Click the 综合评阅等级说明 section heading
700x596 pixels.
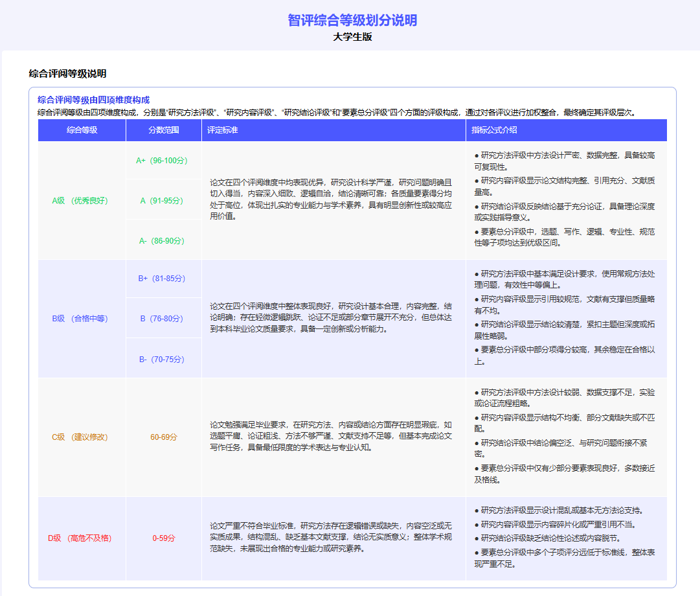(x=67, y=74)
